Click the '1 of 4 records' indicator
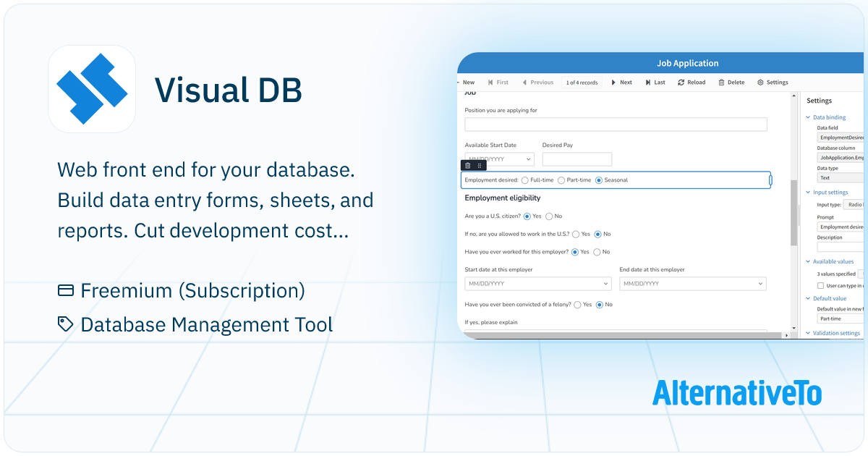Viewport: 868px width, 456px height. pyautogui.click(x=582, y=82)
